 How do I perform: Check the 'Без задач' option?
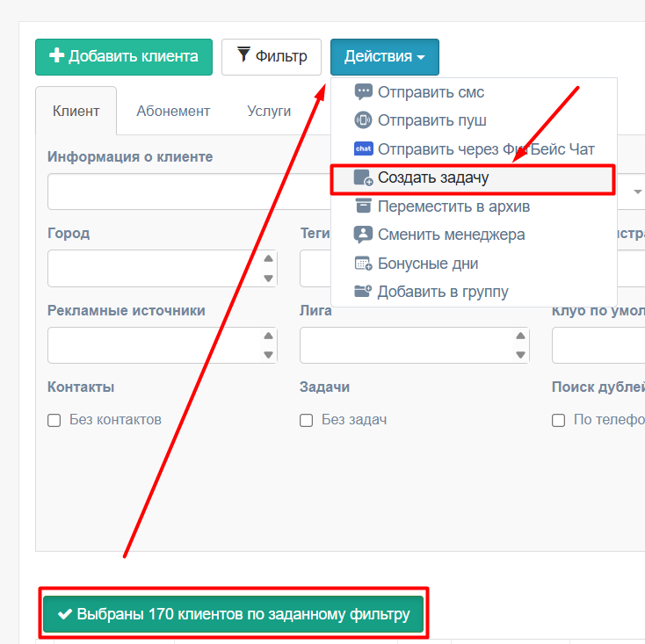[x=306, y=420]
